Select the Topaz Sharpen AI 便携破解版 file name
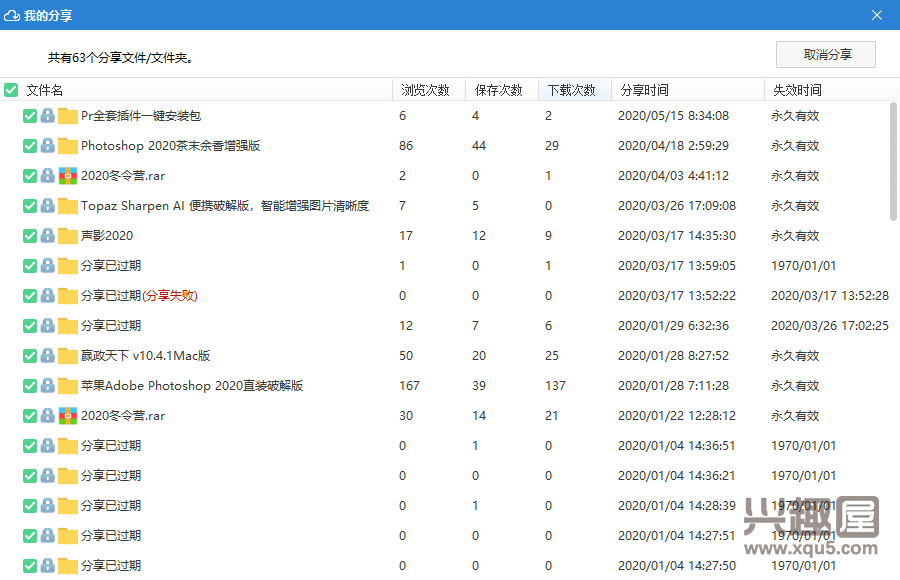The width and height of the screenshot is (900, 580). (x=225, y=206)
